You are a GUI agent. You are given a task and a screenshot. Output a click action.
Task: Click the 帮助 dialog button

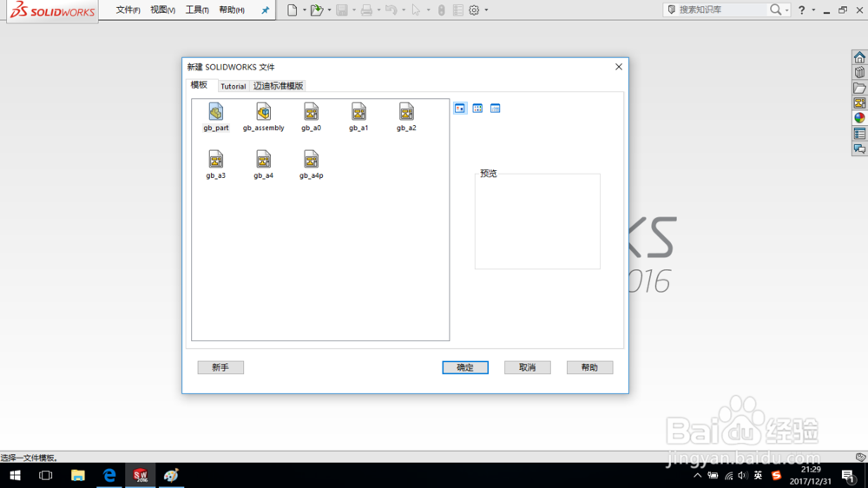589,367
